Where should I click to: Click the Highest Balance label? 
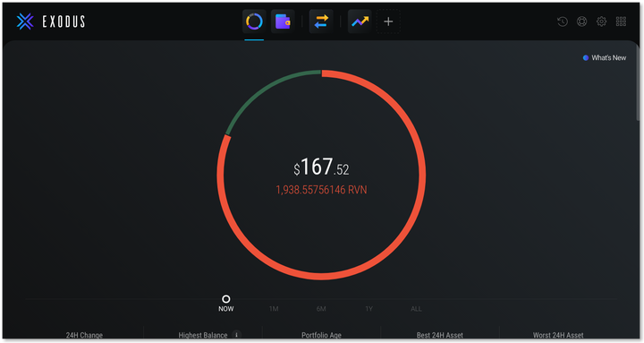tap(203, 335)
